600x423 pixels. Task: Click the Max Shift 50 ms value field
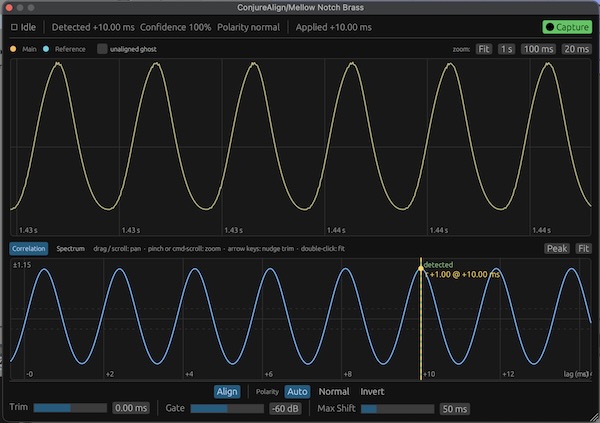point(455,409)
